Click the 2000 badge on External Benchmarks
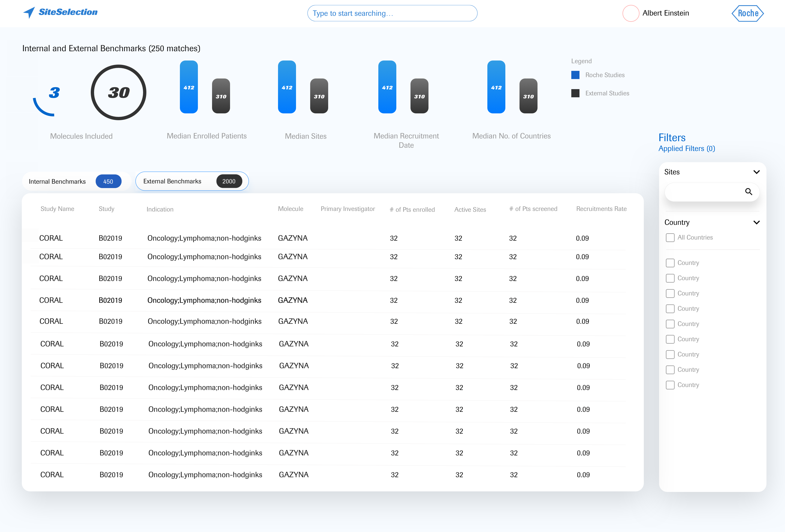The image size is (785, 532). click(x=229, y=181)
